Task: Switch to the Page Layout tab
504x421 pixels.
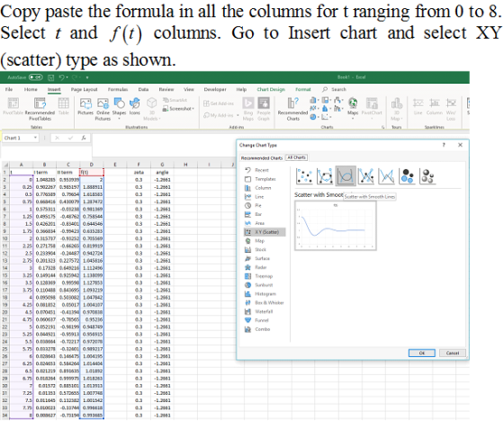Action: tap(84, 89)
